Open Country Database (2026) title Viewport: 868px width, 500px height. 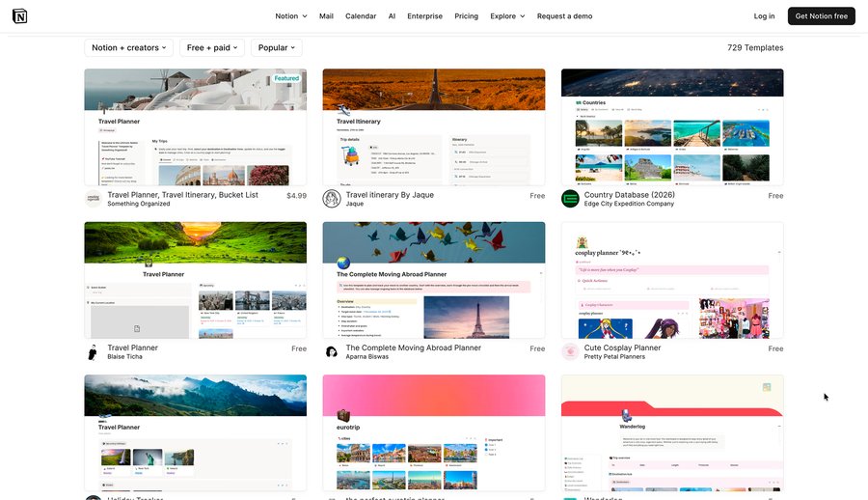630,195
